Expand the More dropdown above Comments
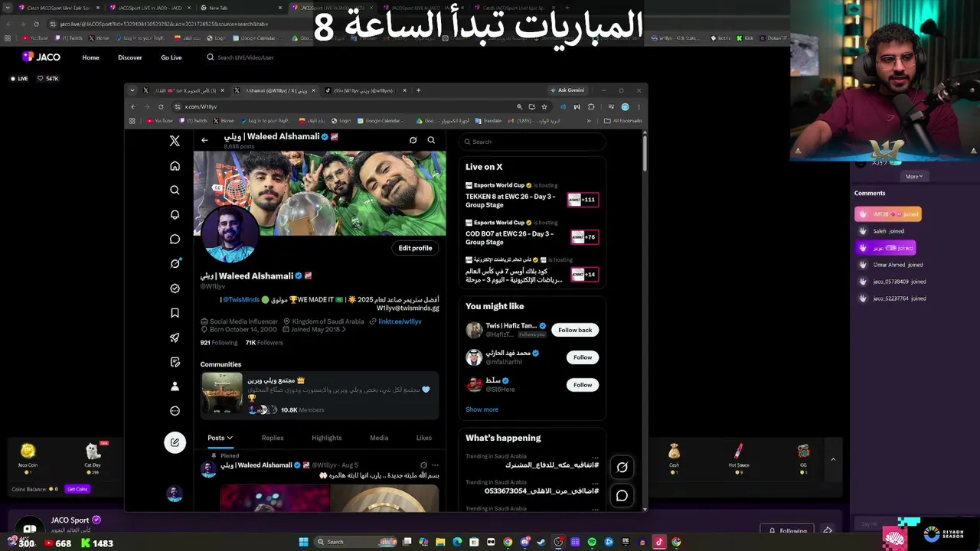Screen dimensions: 980x551 pos(914,176)
